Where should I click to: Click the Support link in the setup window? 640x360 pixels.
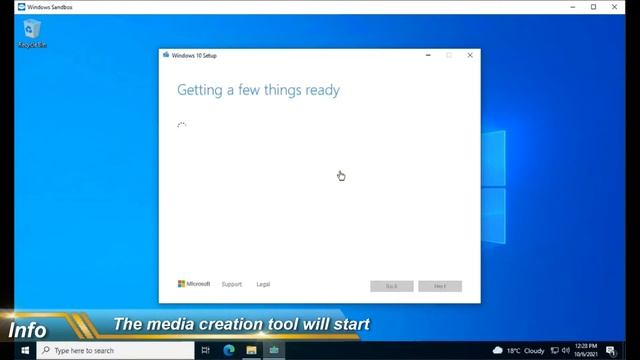tap(232, 284)
